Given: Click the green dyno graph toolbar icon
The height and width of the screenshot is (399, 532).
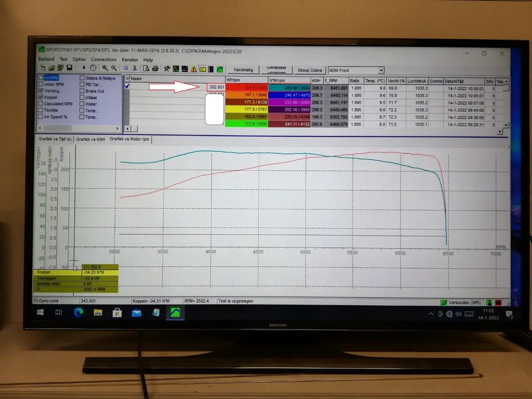Looking at the screenshot, I should point(220,69).
